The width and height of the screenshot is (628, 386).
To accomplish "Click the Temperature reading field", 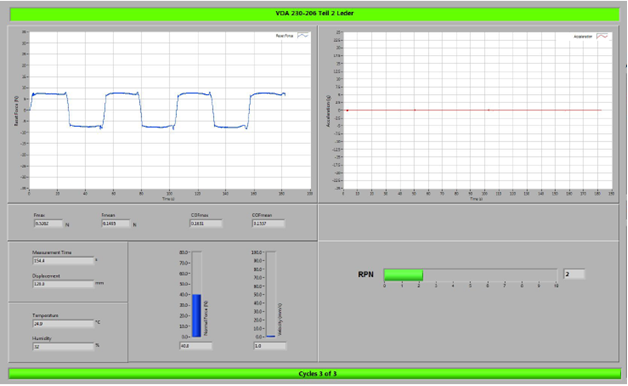I will tap(63, 323).
